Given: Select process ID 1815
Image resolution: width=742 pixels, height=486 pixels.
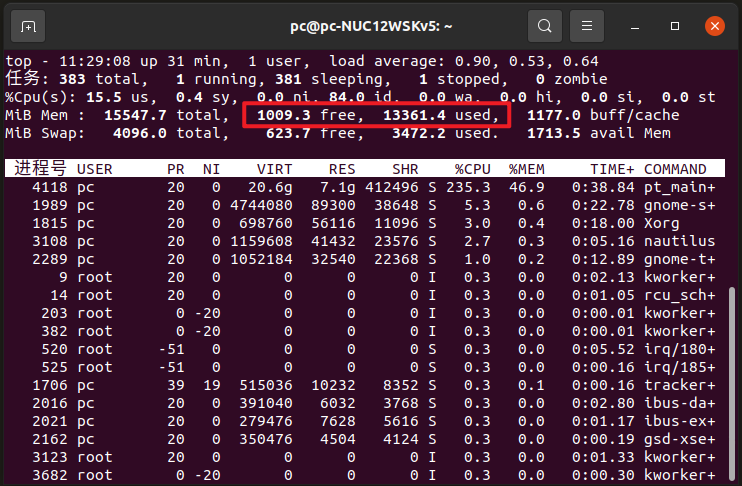Looking at the screenshot, I should click(50, 223).
